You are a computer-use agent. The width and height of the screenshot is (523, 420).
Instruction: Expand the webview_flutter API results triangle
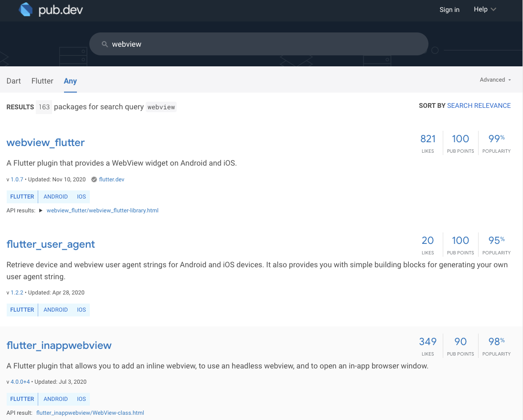click(41, 210)
